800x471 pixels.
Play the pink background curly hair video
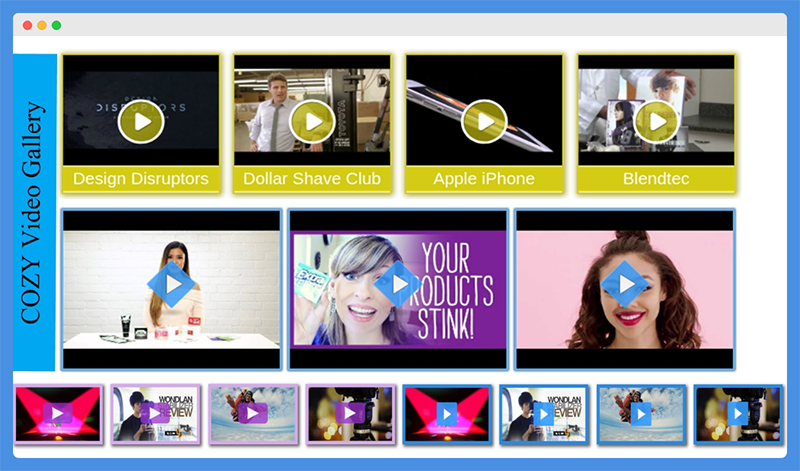pos(624,284)
